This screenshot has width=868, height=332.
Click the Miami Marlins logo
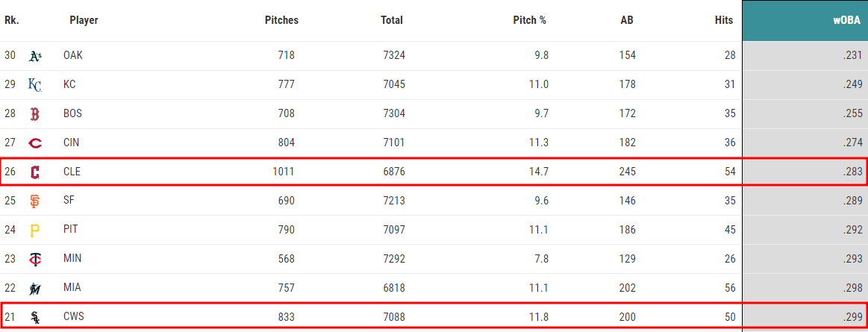point(35,288)
